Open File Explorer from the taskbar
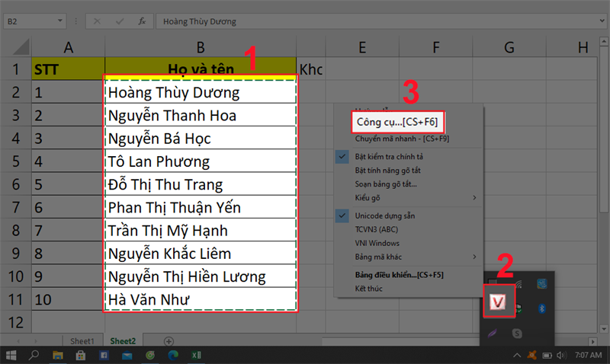The image size is (610, 364). [58, 355]
